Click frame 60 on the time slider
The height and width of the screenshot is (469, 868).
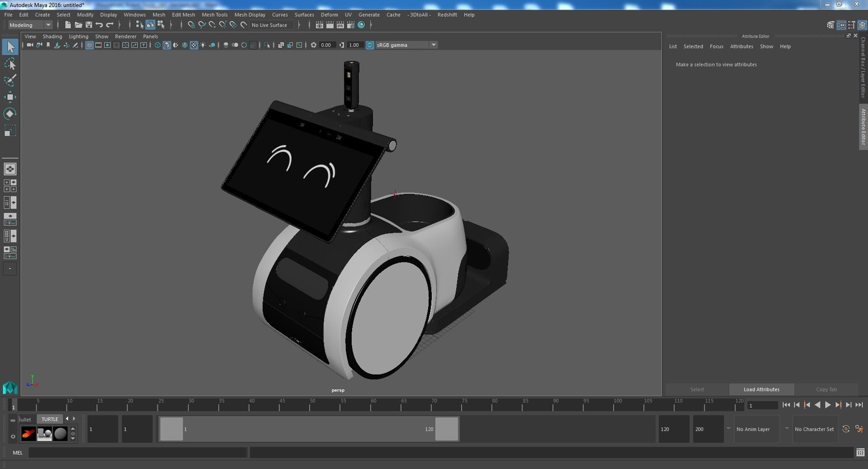pos(373,405)
